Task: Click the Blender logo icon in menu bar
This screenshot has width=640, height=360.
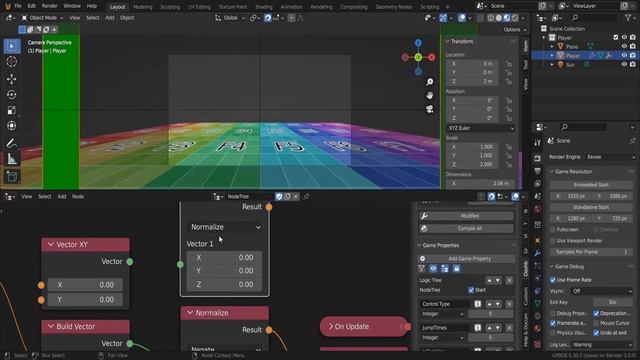Action: click(x=7, y=6)
